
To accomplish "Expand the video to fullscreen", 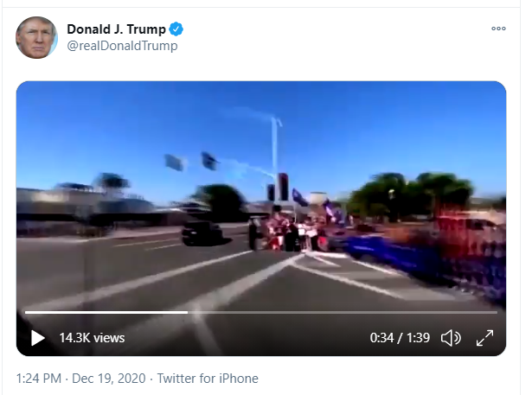I will click(x=484, y=338).
